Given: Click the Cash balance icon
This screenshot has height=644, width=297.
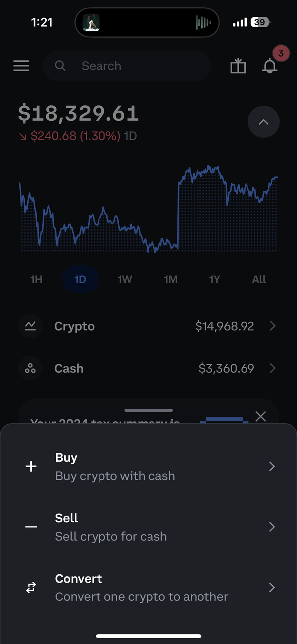Looking at the screenshot, I should [30, 368].
